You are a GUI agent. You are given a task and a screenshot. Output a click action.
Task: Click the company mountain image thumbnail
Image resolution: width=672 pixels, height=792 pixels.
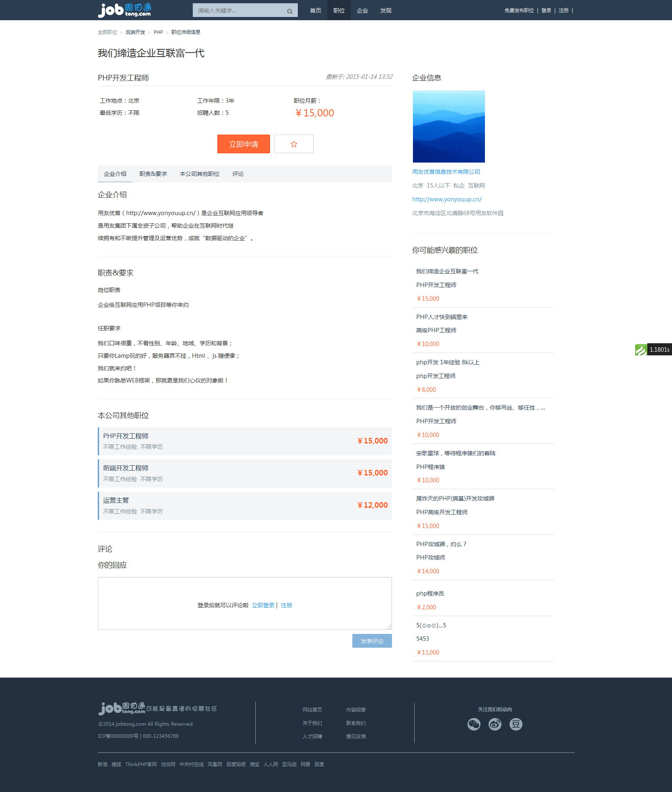tap(449, 126)
